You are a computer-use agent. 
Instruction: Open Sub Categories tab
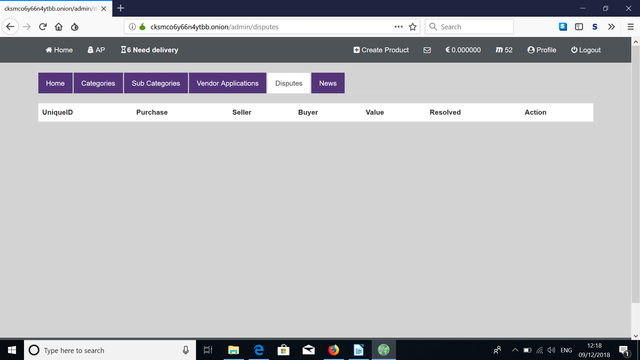click(x=156, y=83)
